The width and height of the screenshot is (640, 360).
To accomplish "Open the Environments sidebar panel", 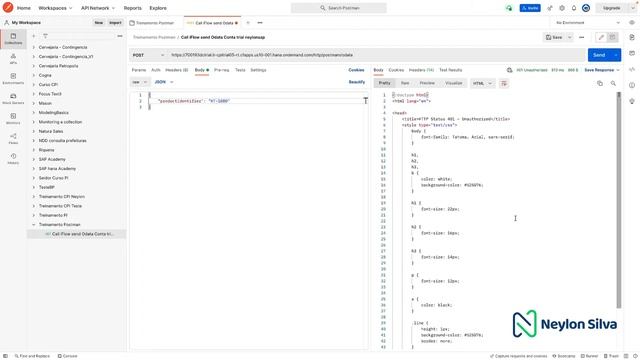I will [x=13, y=79].
